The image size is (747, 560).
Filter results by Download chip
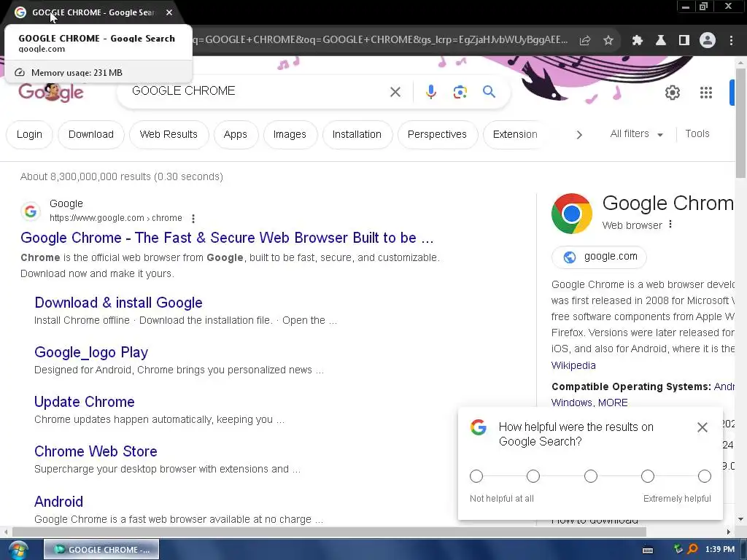click(x=91, y=135)
